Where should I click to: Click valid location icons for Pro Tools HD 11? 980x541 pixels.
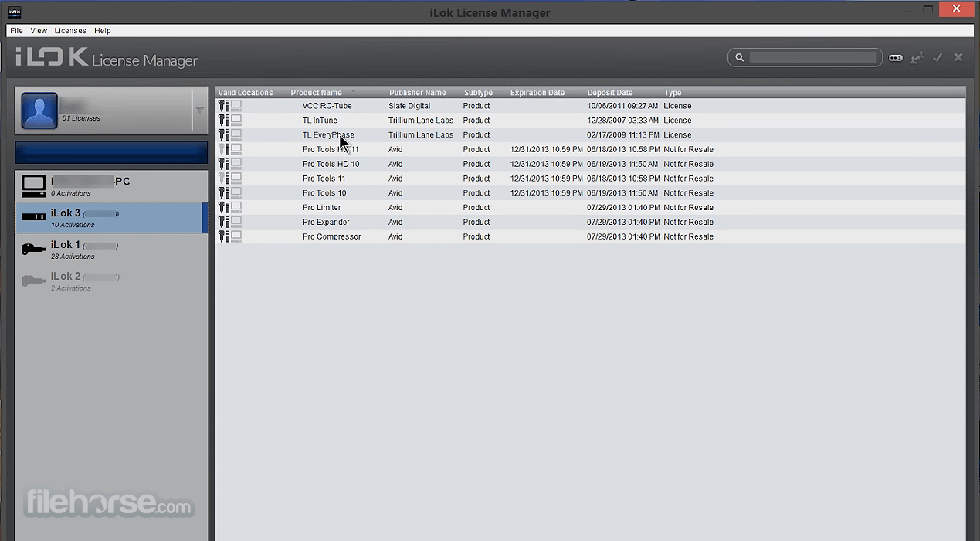(229, 149)
